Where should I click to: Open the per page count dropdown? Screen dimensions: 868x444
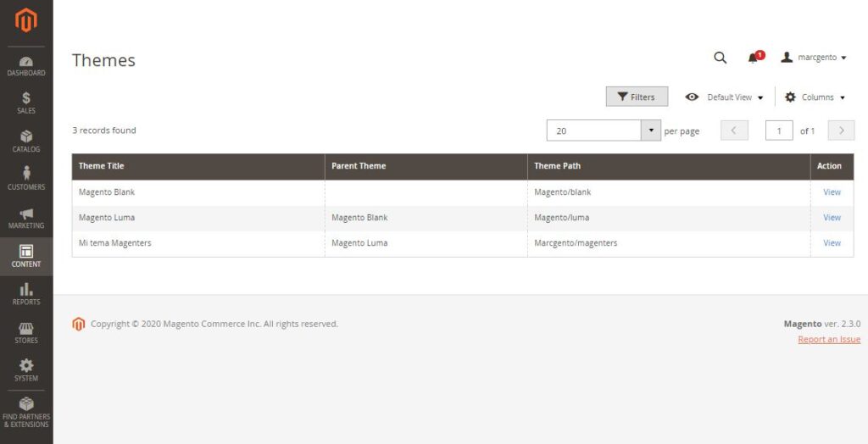click(650, 130)
